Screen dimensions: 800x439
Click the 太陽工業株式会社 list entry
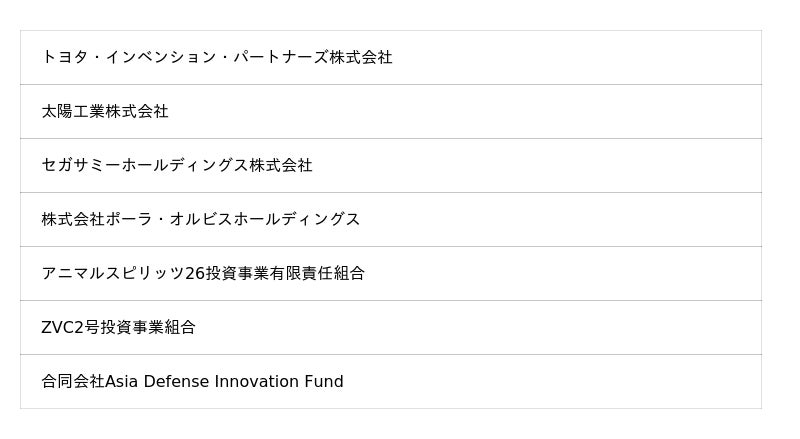[x=391, y=111]
